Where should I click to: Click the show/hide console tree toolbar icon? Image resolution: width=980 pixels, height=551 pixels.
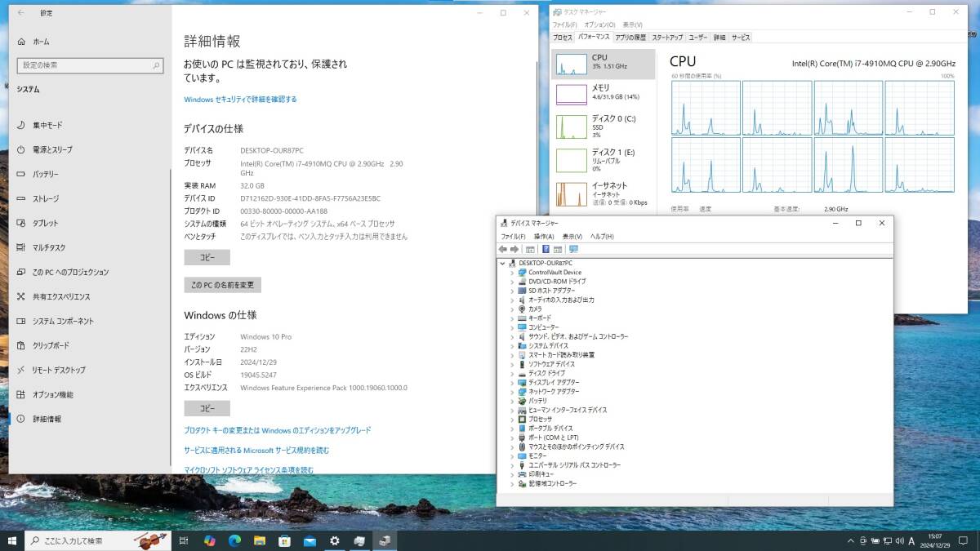(x=530, y=249)
